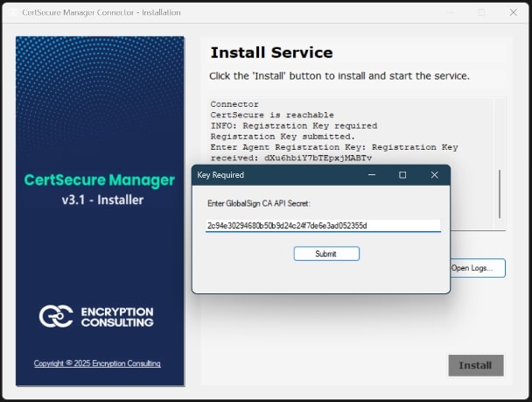Click the installer app icon in title bar
The width and height of the screenshot is (532, 402).
[12, 12]
